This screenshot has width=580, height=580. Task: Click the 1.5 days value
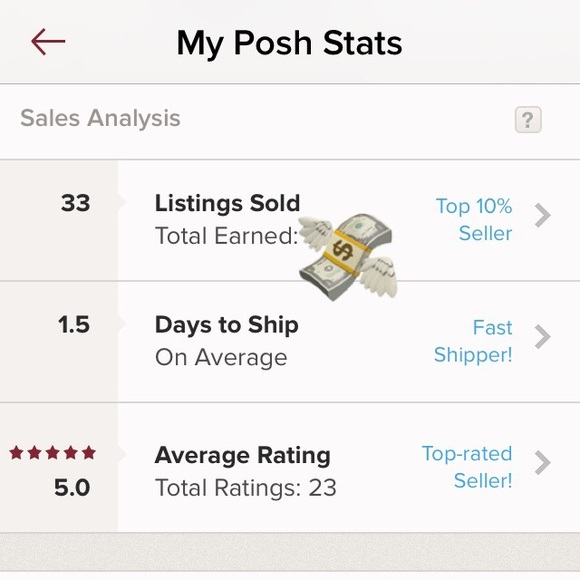coord(74,325)
